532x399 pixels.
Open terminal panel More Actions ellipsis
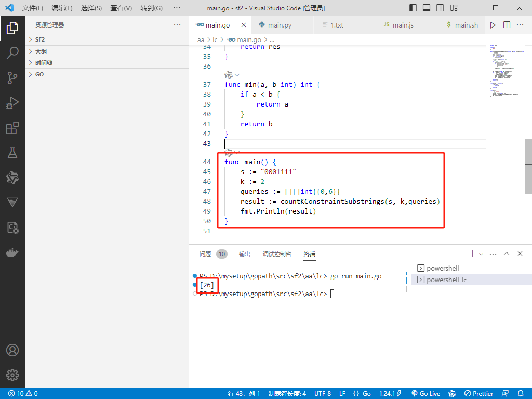[x=493, y=254]
